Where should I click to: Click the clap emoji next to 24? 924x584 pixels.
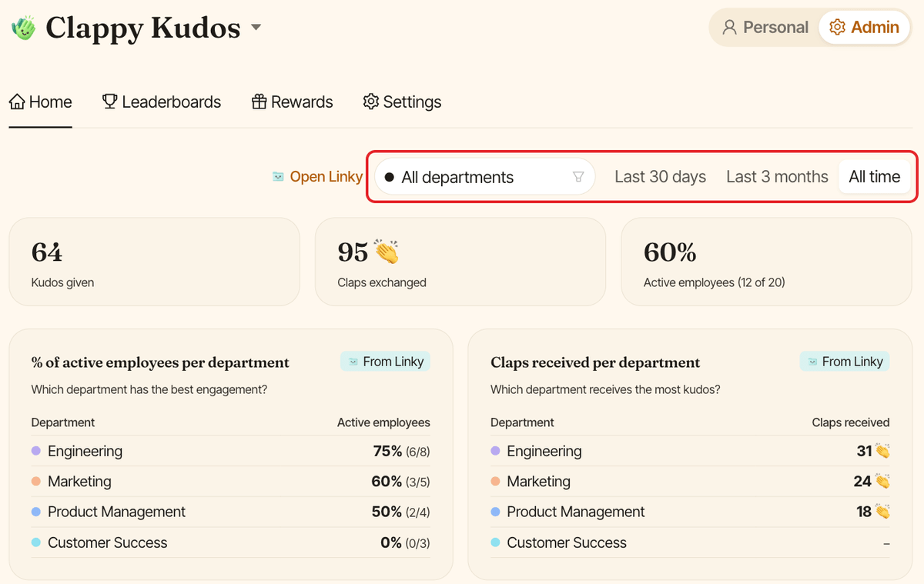[882, 481]
